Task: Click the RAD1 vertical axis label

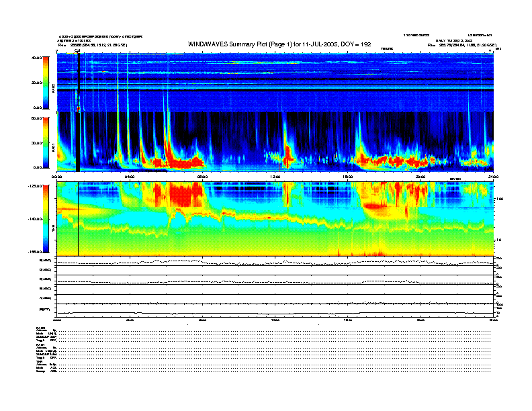Action: [53, 147]
